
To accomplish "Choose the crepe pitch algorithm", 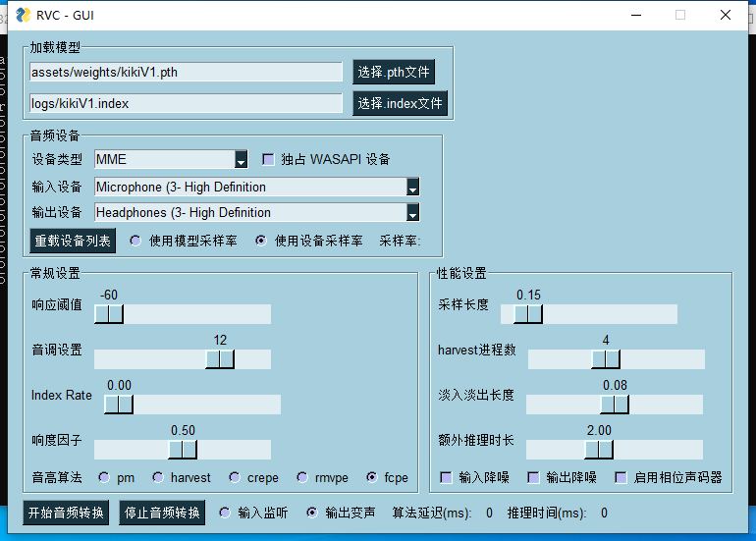I will click(235, 477).
